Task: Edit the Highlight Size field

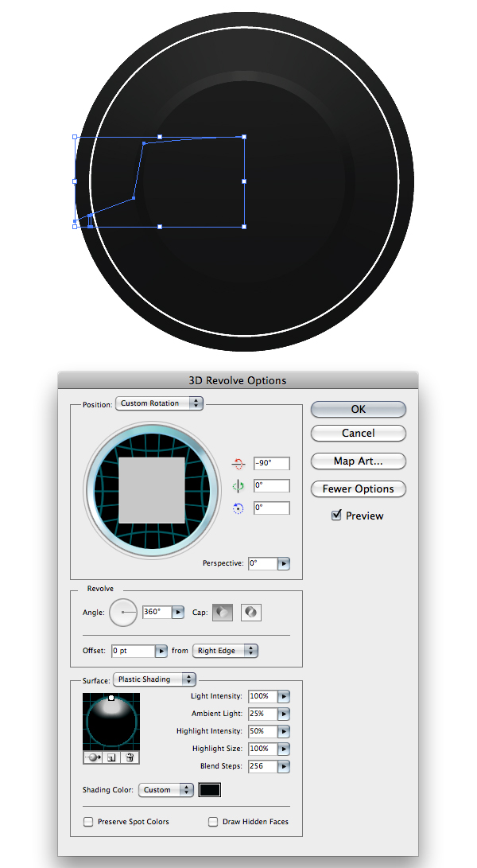Action: (x=262, y=749)
